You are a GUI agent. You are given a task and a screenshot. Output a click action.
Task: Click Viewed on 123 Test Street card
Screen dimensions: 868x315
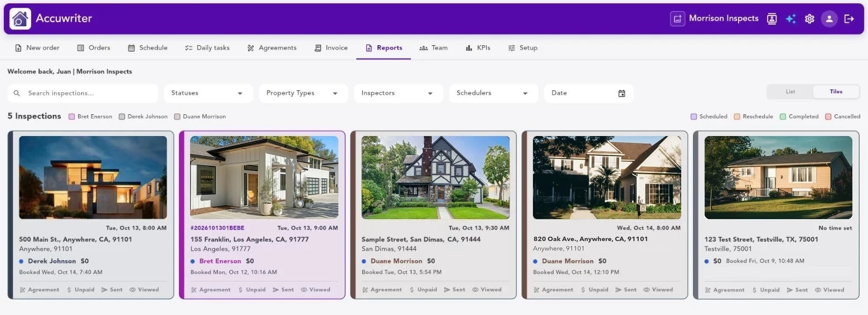coord(830,290)
